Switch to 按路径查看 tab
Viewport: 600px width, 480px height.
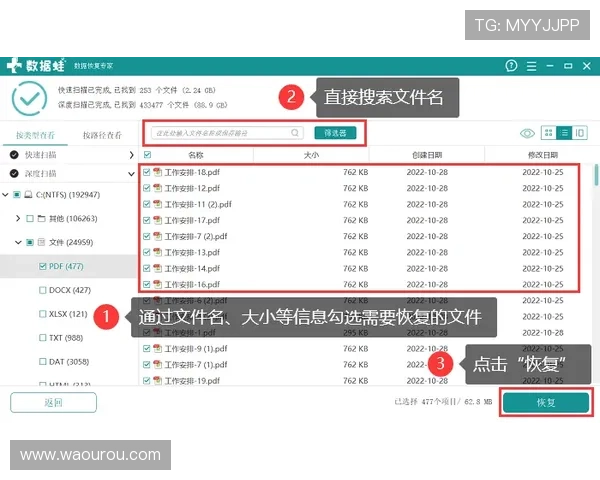tap(102, 135)
